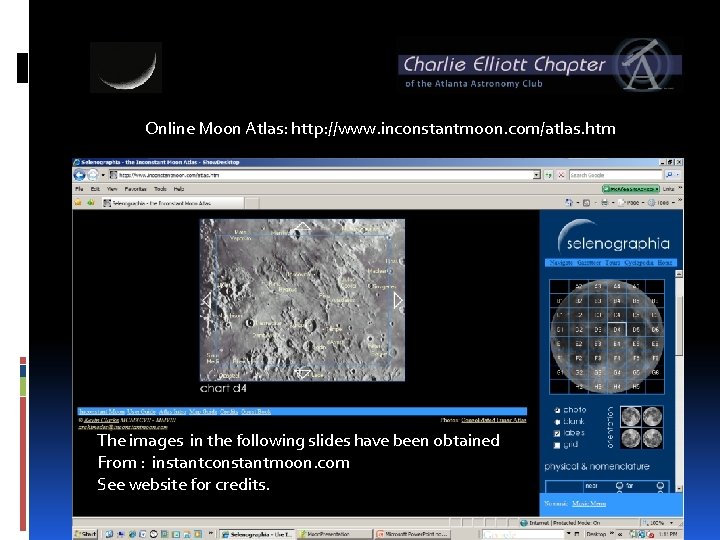
Task: Toggle the labels checkbox
Action: coord(557,433)
